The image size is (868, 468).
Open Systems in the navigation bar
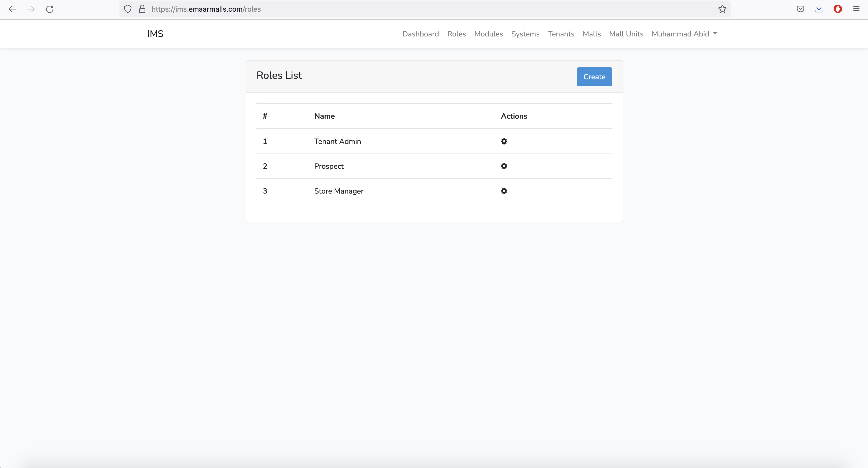(525, 34)
